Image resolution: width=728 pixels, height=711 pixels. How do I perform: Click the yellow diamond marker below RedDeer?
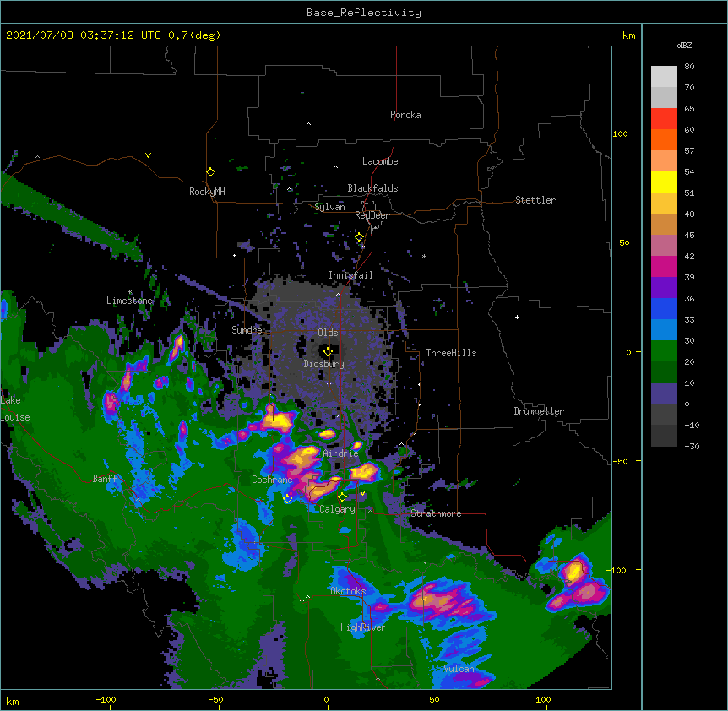click(360, 237)
